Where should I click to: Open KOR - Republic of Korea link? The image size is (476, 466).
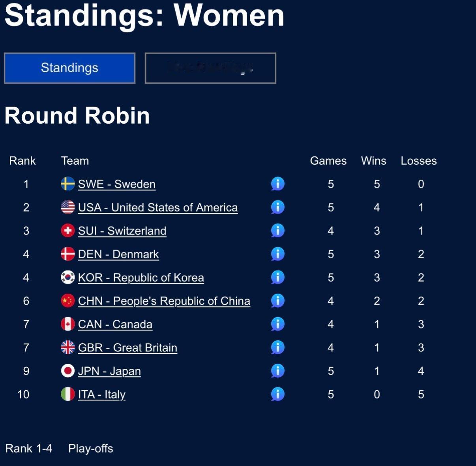[x=141, y=278]
